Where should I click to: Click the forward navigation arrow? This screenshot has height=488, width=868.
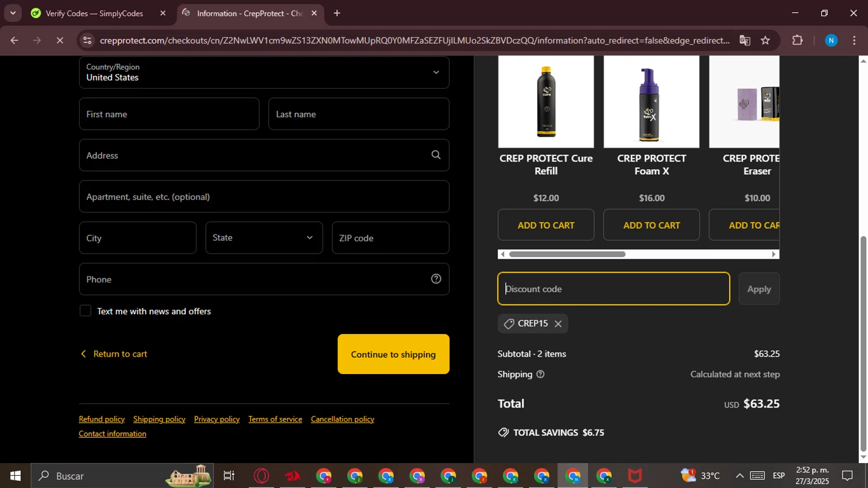[x=37, y=41]
